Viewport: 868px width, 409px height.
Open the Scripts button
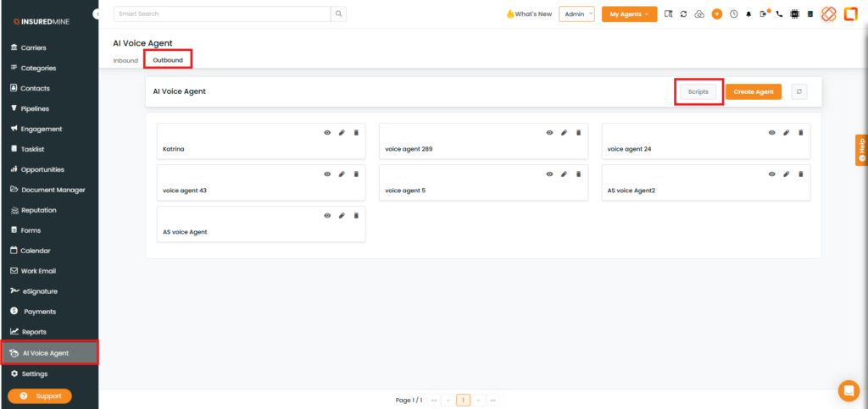coord(698,91)
